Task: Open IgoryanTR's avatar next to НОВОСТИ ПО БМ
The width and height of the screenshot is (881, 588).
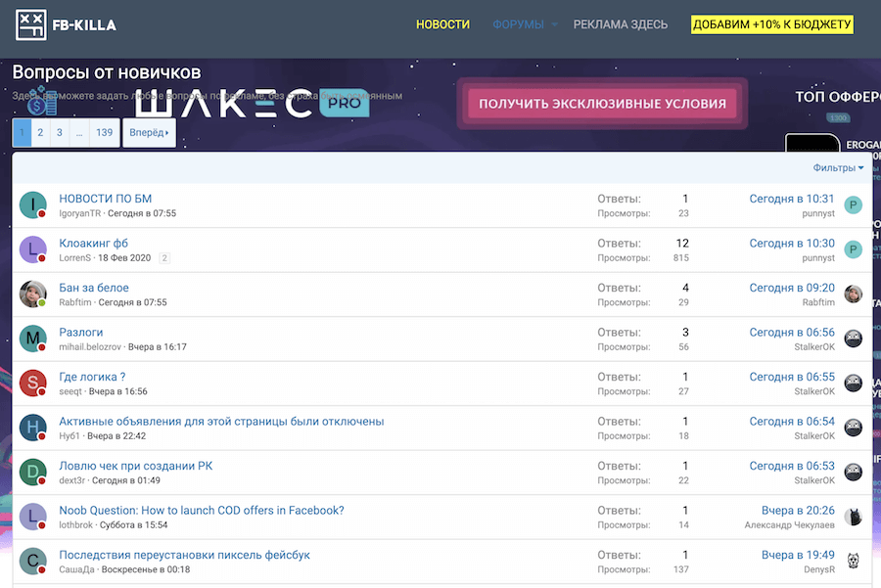Action: click(33, 205)
